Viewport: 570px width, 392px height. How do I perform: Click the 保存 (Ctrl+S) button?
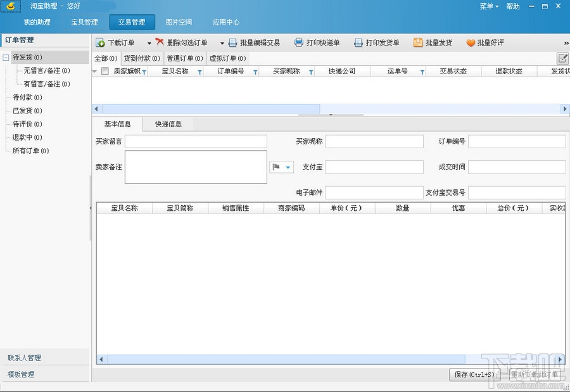pyautogui.click(x=474, y=374)
